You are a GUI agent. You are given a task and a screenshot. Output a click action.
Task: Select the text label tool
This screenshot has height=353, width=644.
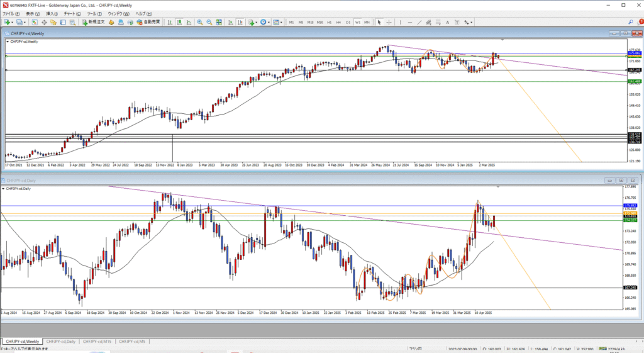tap(457, 22)
